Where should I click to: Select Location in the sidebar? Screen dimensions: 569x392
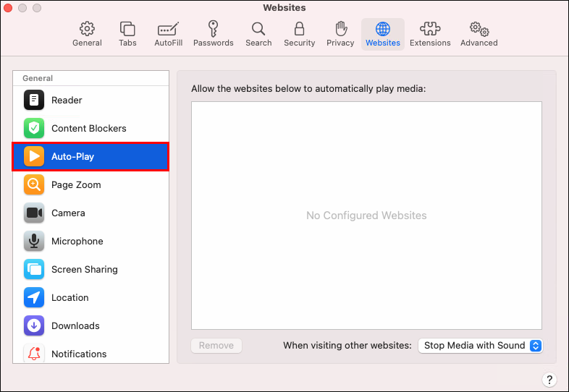90,298
